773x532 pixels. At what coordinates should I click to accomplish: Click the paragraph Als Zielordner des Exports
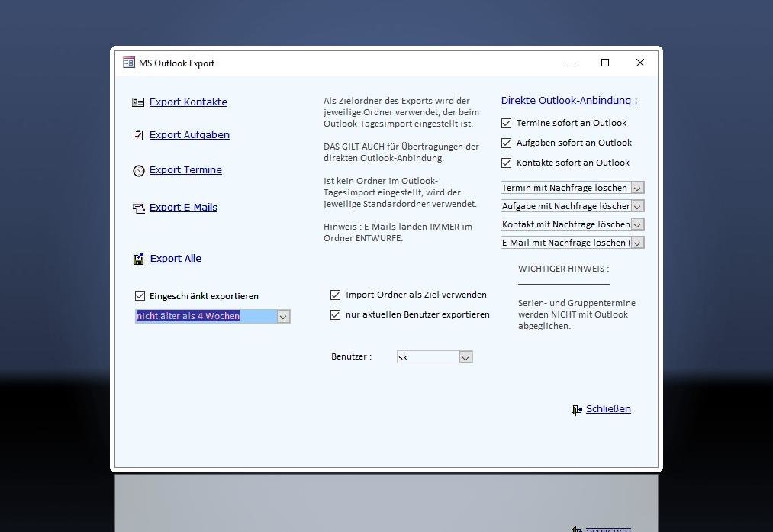click(x=401, y=112)
